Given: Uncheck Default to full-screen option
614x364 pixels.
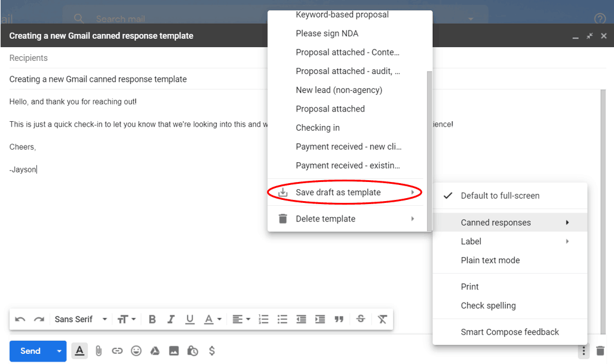Looking at the screenshot, I should click(501, 195).
